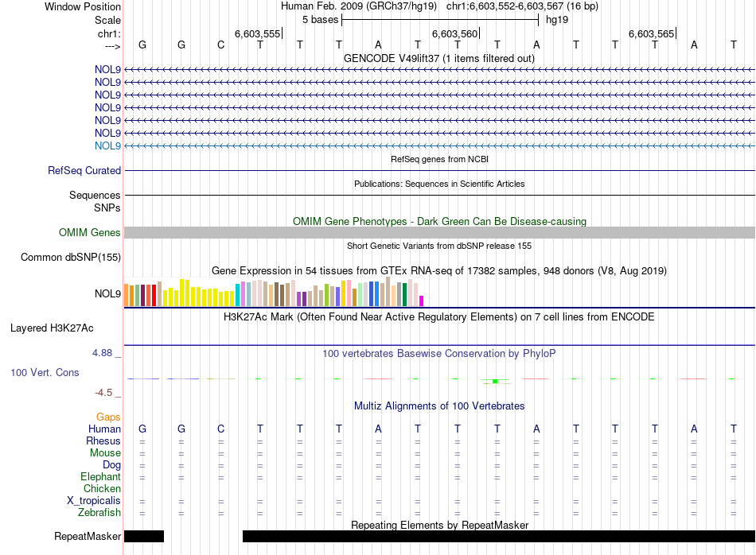Image resolution: width=756 pixels, height=555 pixels.
Task: Click the C base in the ruler sequence
Action: coord(220,45)
